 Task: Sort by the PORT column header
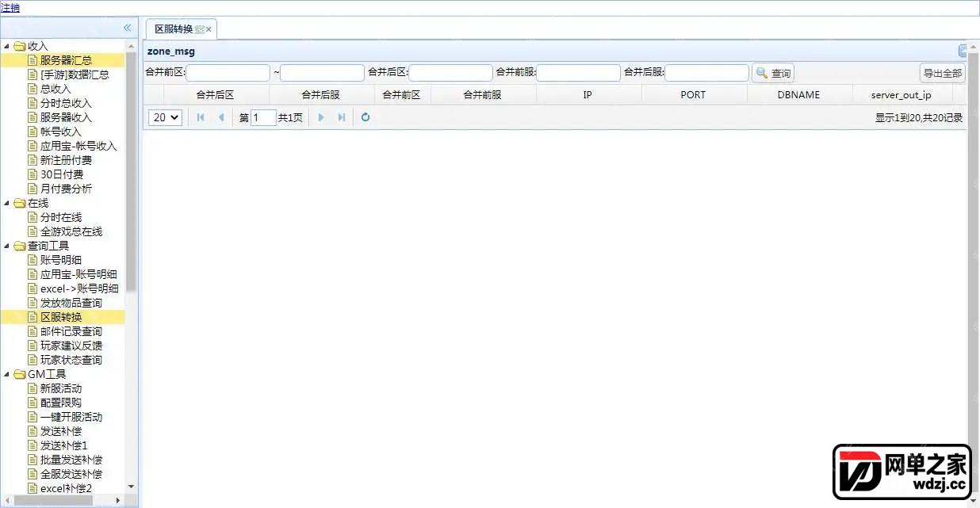(693, 94)
